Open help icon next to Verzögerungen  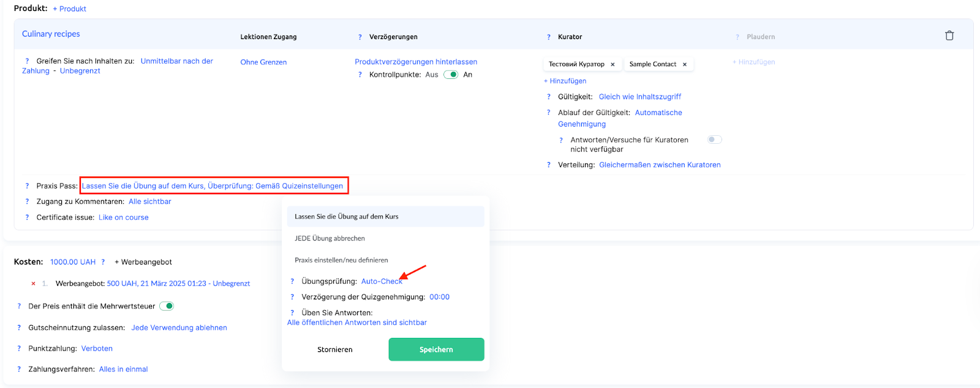click(360, 37)
